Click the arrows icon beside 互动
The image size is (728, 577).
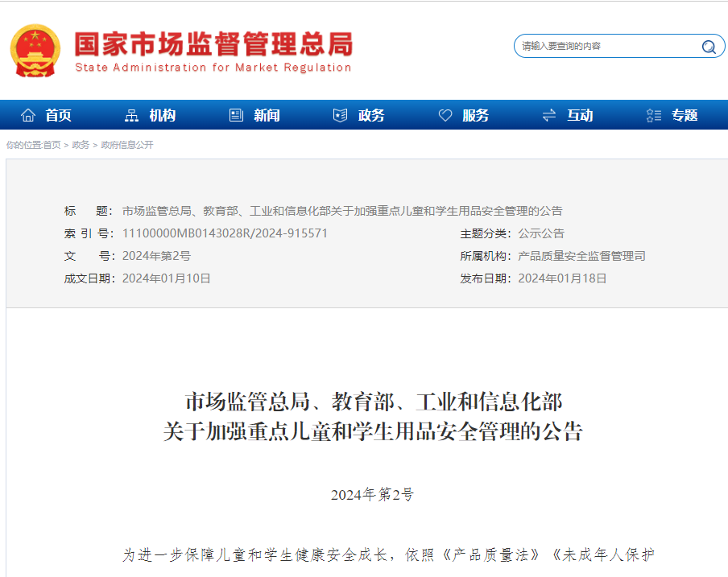549,115
